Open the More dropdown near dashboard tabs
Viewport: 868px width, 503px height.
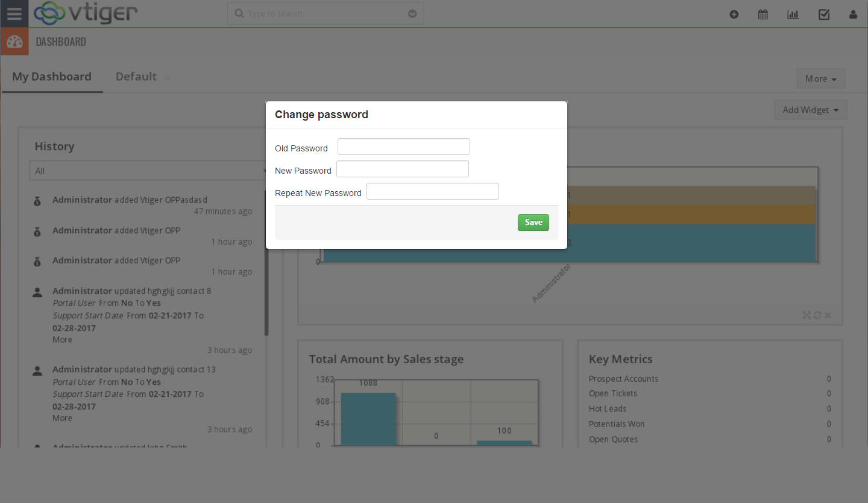click(820, 78)
